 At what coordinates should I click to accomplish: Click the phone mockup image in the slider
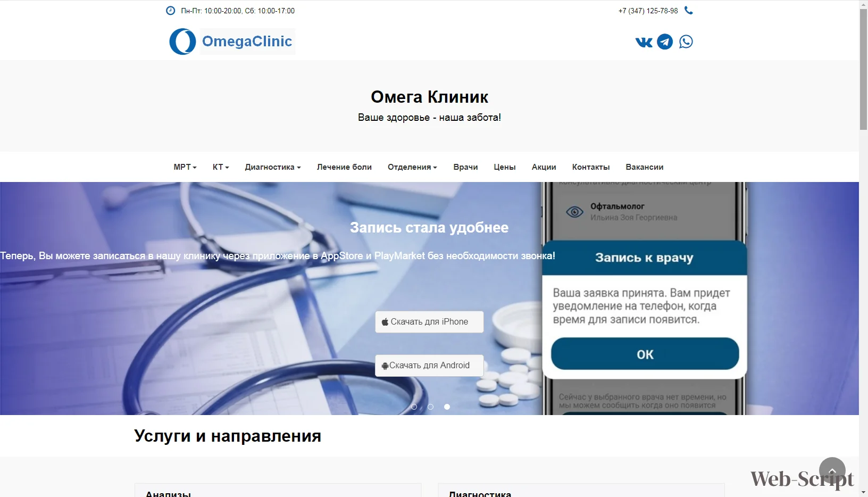click(x=645, y=299)
